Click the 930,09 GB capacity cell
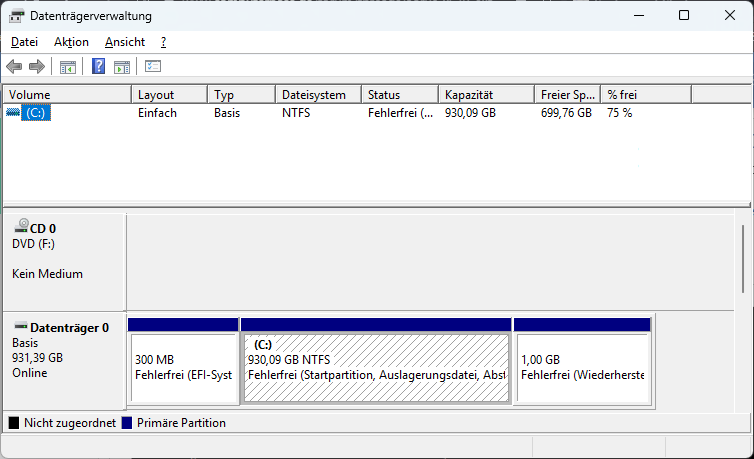Screen dimensions: 754x459 (x=470, y=113)
